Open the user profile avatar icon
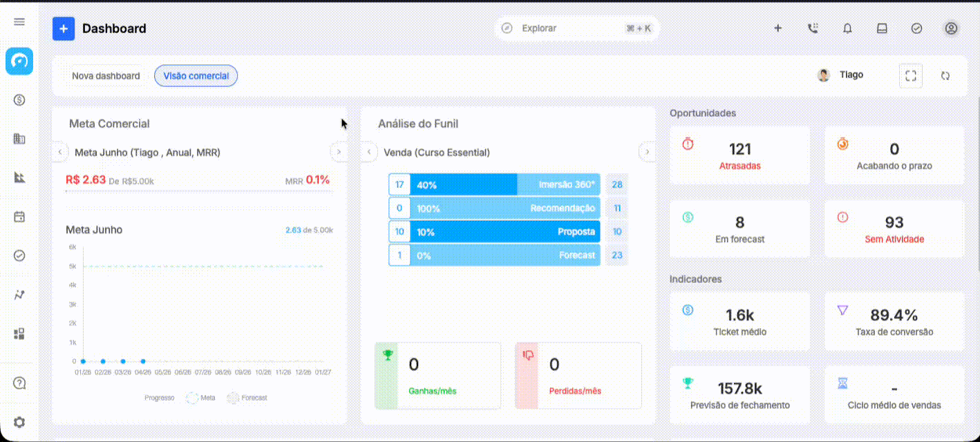This screenshot has width=980, height=442. (x=951, y=28)
